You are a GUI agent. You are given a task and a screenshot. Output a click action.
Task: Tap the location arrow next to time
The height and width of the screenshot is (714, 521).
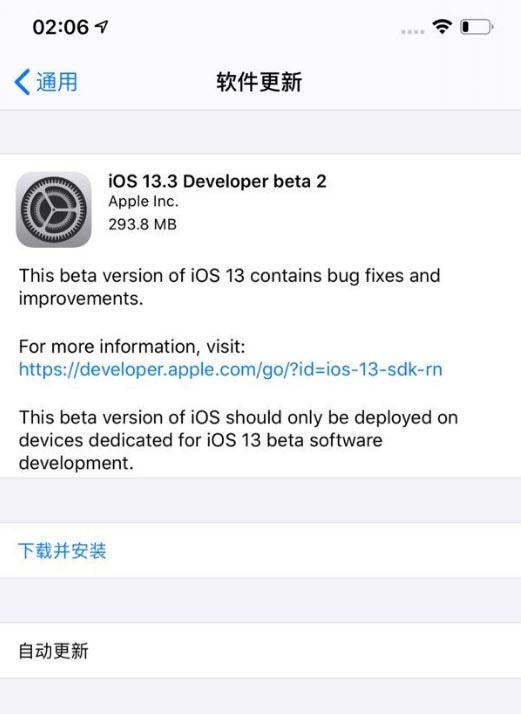click(x=101, y=27)
